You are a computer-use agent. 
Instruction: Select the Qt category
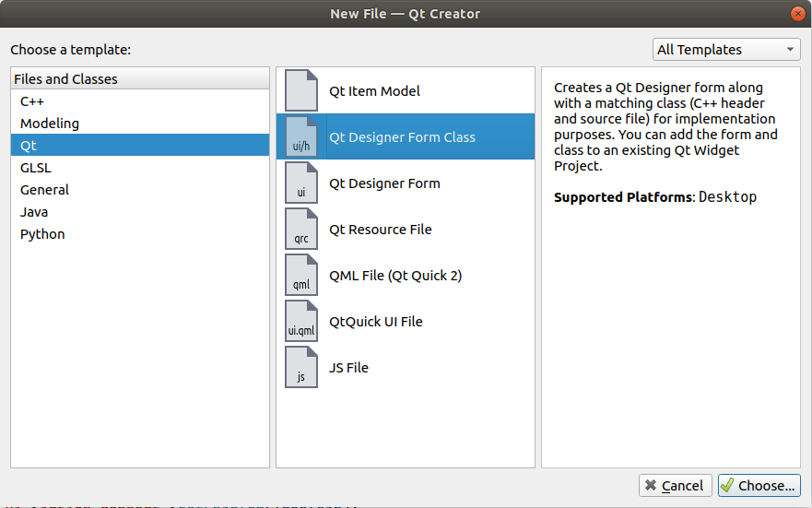pyautogui.click(x=140, y=145)
